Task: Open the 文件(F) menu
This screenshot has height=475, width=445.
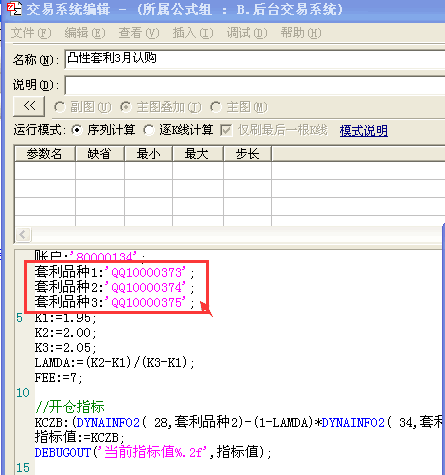Action: (31, 33)
